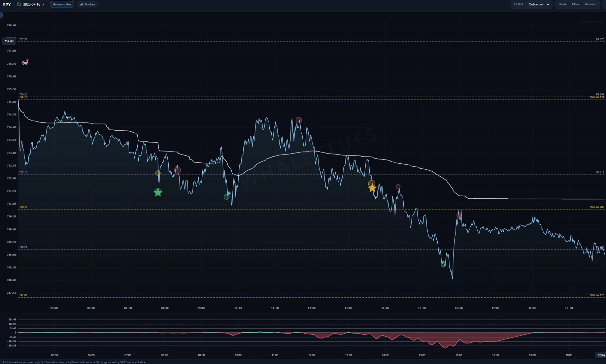Select the red circle marker at 16:00

click(459, 215)
